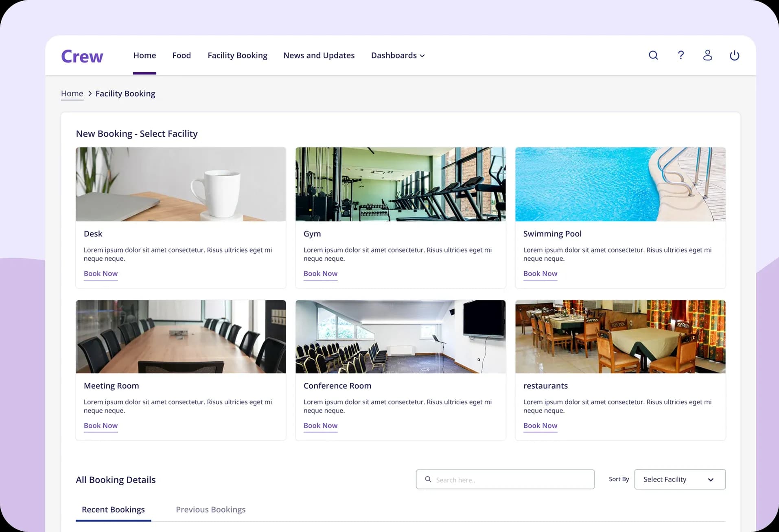Switch to the Recent Bookings tab
This screenshot has width=779, height=532.
pos(113,510)
